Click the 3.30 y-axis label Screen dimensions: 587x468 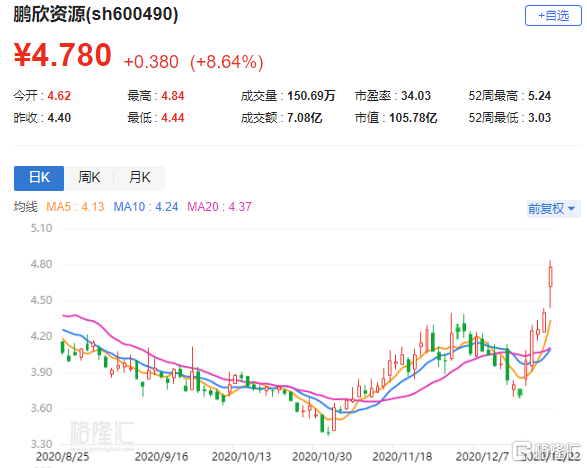(42, 444)
